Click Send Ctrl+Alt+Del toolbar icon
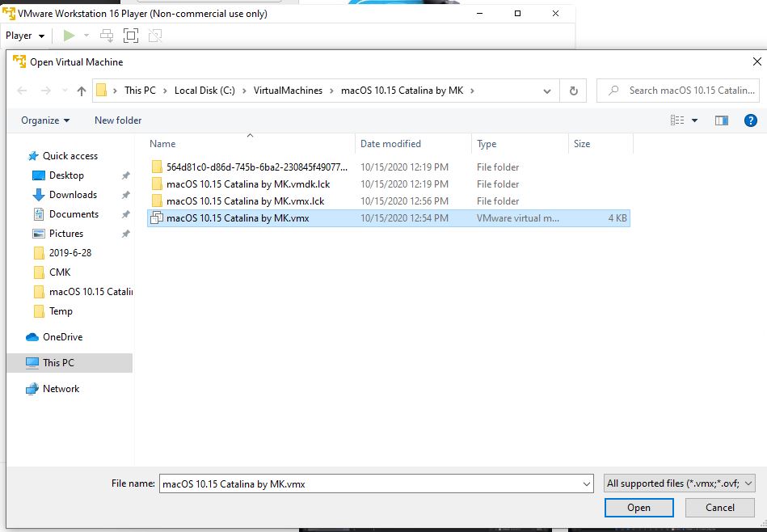 pos(107,36)
